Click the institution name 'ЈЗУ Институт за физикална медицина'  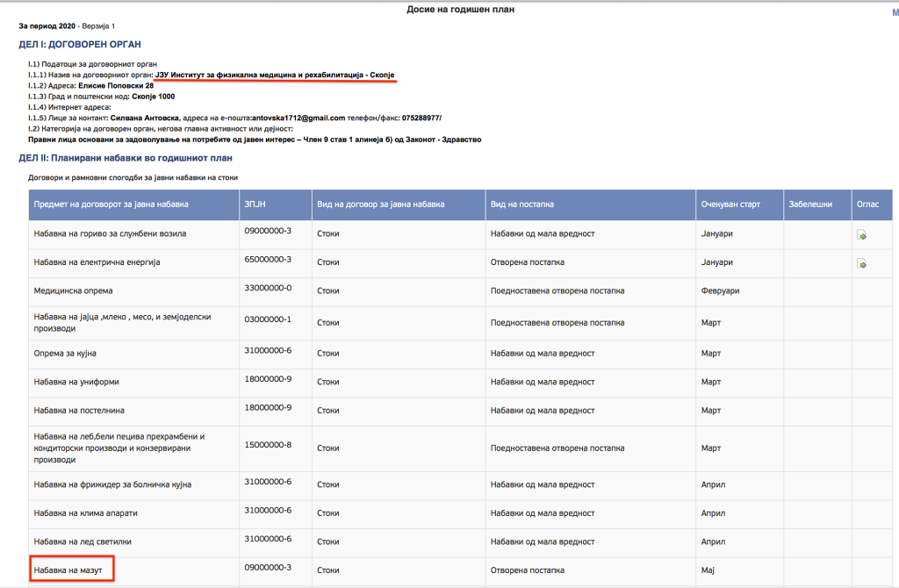click(x=275, y=75)
